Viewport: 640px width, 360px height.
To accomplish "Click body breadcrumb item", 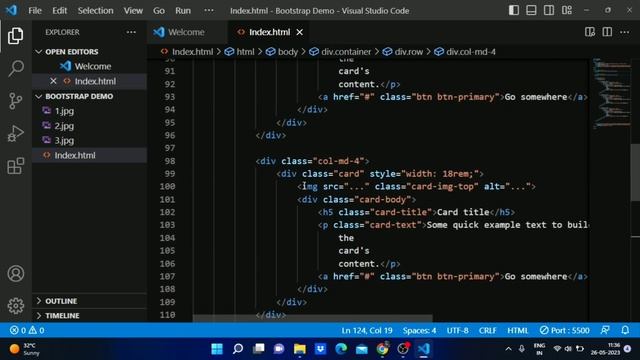I will point(282,52).
